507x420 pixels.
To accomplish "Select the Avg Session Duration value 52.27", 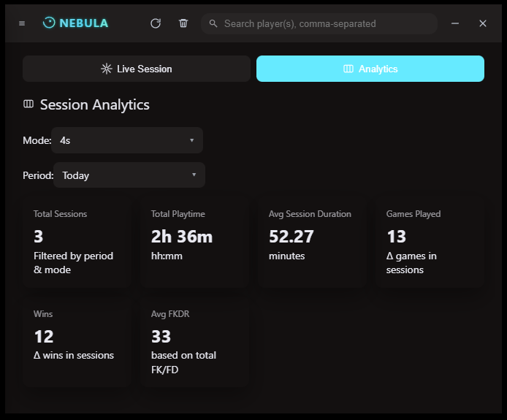I will 291,237.
